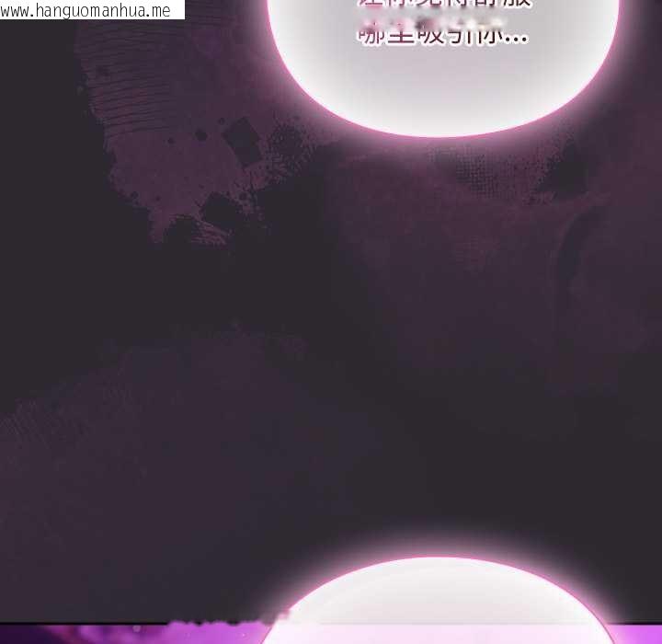Click the center of the dark comic panel

click(331, 350)
